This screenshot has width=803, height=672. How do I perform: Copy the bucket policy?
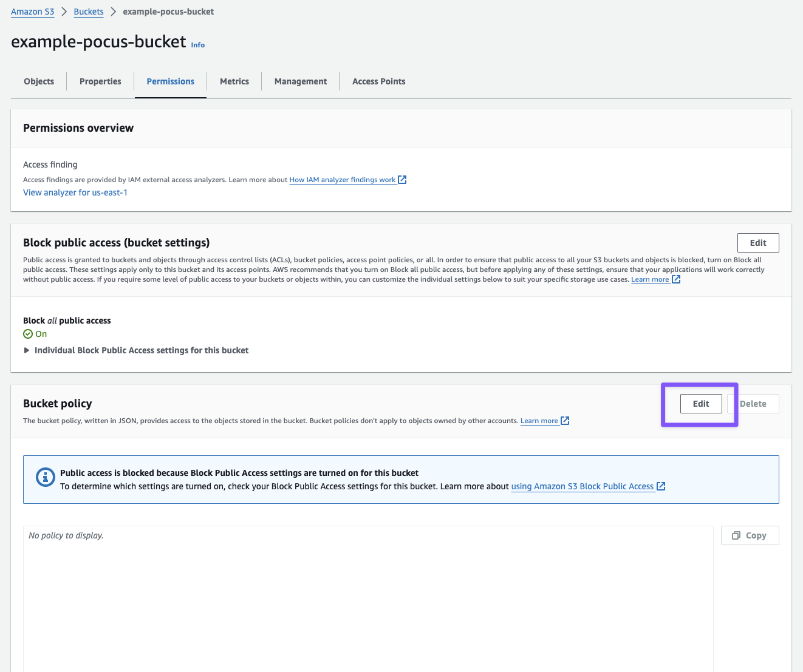coord(750,535)
